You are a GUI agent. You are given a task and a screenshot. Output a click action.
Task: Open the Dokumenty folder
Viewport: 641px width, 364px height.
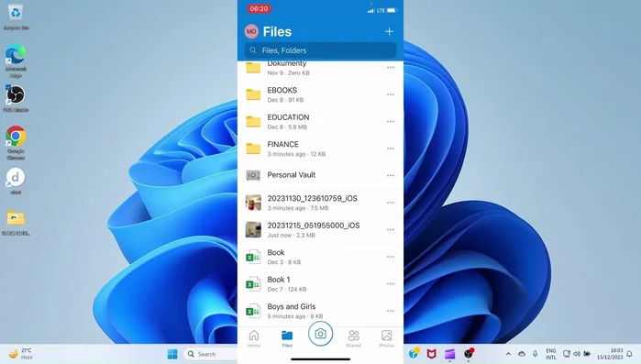tap(321, 68)
